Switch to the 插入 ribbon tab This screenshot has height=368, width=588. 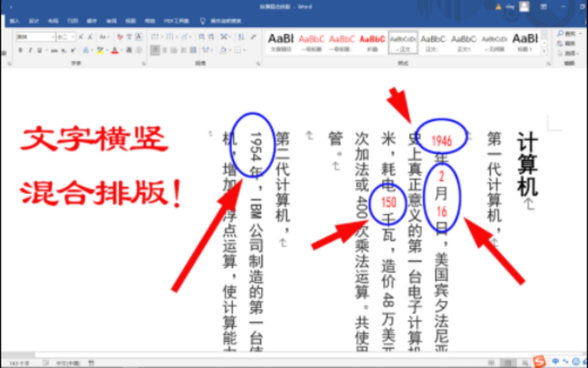15,21
